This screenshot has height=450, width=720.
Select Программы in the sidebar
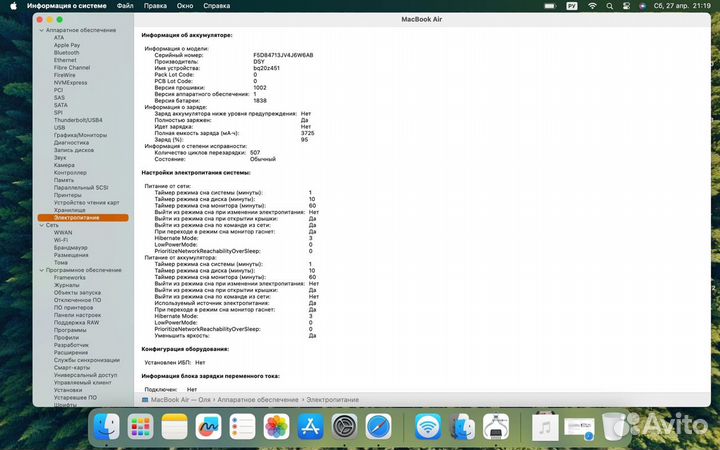pos(70,330)
